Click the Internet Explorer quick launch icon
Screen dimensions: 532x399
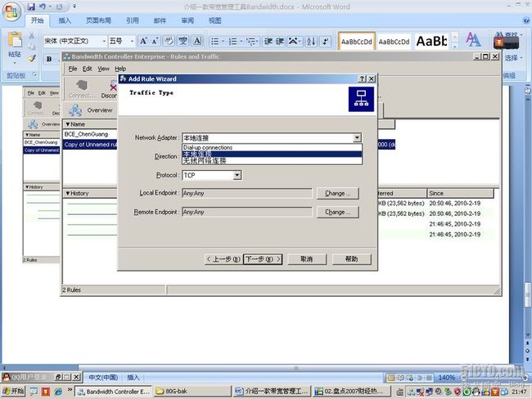58,392
